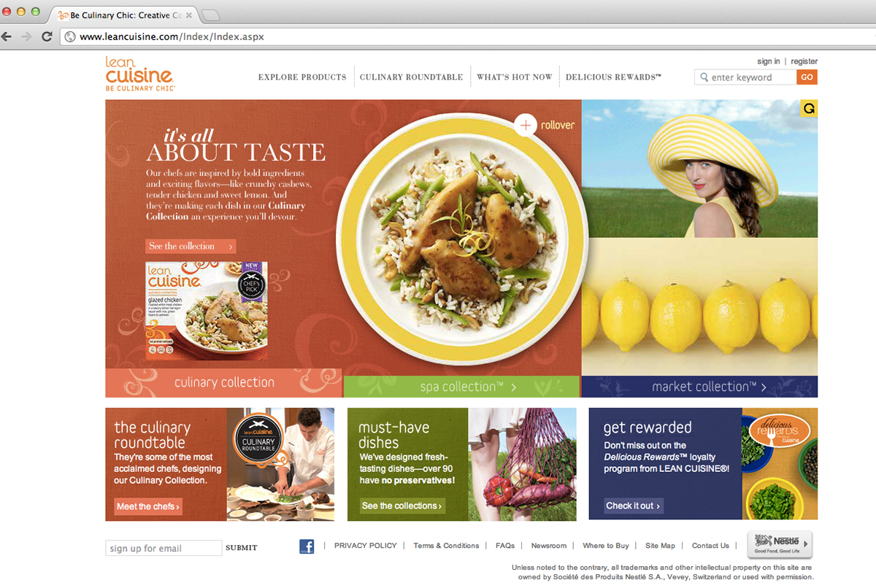Click the Nestlé logo button
The height and width of the screenshot is (588, 876).
(780, 544)
